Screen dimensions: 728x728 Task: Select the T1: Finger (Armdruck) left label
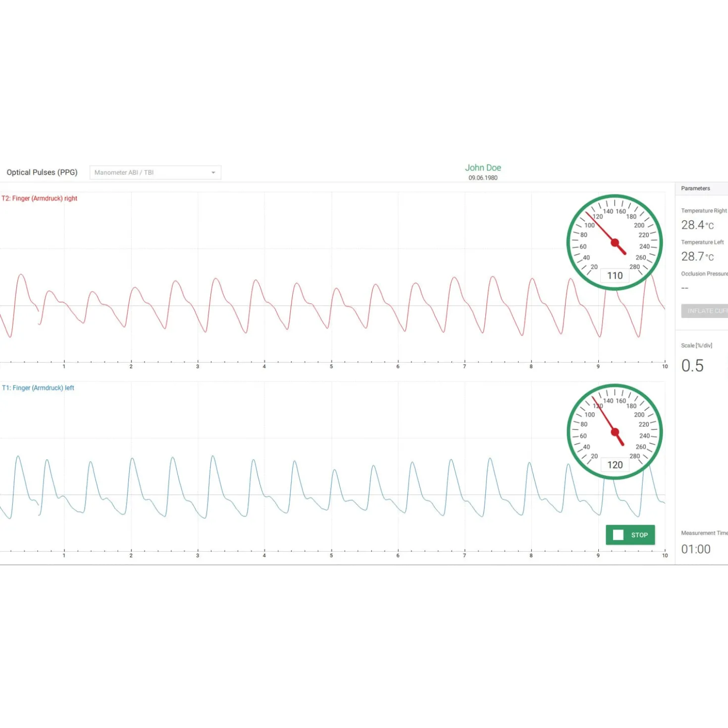pos(38,388)
